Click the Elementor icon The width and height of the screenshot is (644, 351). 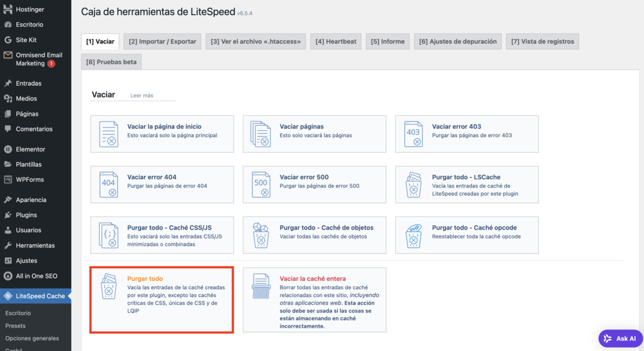(8, 149)
